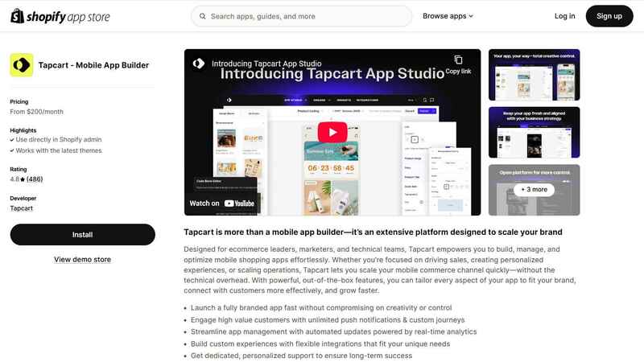Open the first creative control screenshot thumbnail
The image size is (644, 362).
pyautogui.click(x=534, y=75)
